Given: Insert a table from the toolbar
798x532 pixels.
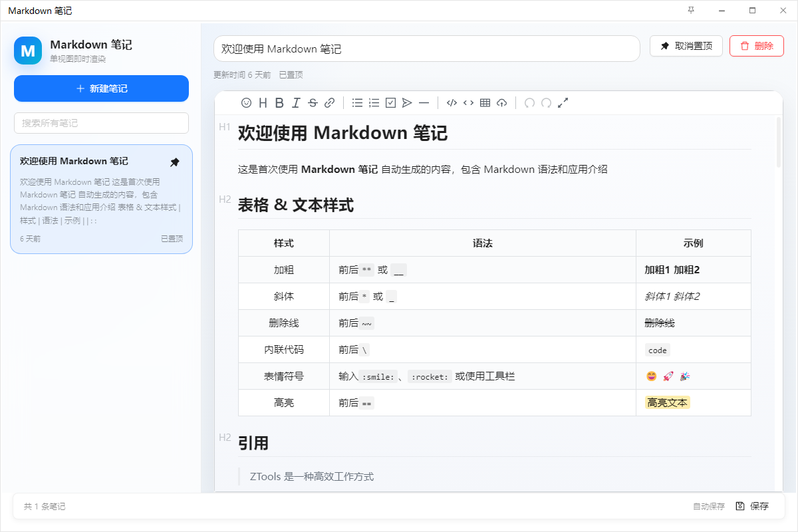Looking at the screenshot, I should tap(485, 103).
